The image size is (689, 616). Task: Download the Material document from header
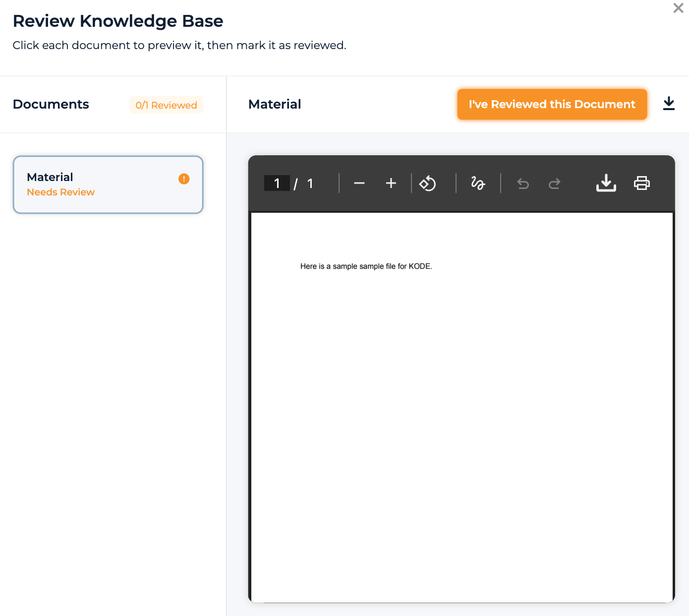pyautogui.click(x=669, y=104)
